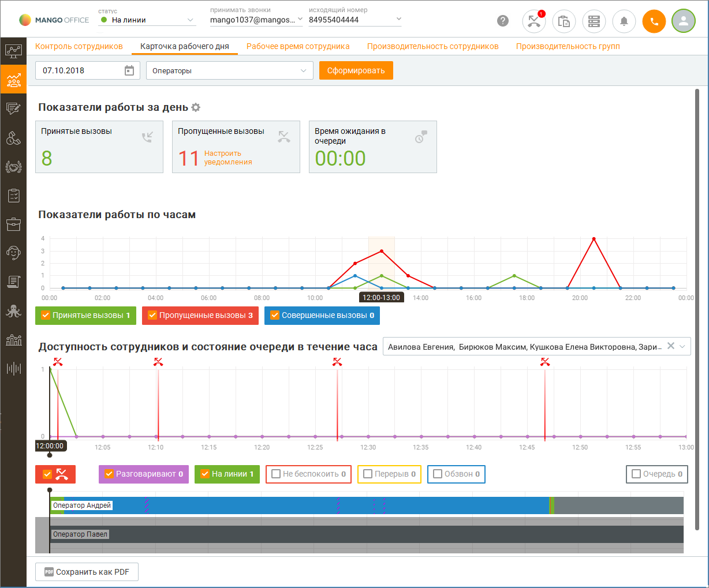Open the octopus icon in sidebar

[13, 311]
